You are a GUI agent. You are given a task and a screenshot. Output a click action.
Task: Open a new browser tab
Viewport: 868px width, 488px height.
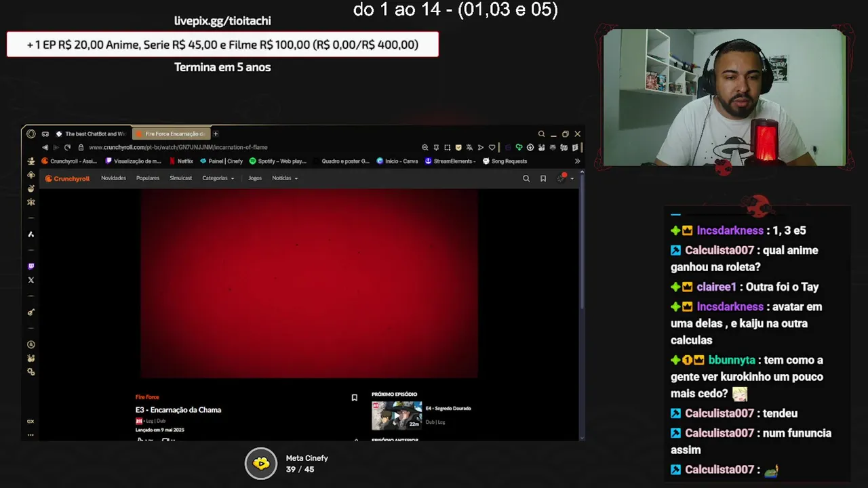point(216,134)
